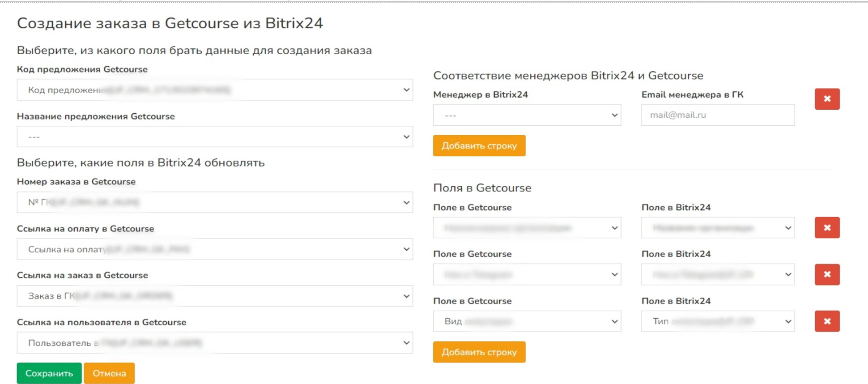Open first row's Поле в Getcourse dropdown
Screen dimensions: 868x384
527,228
